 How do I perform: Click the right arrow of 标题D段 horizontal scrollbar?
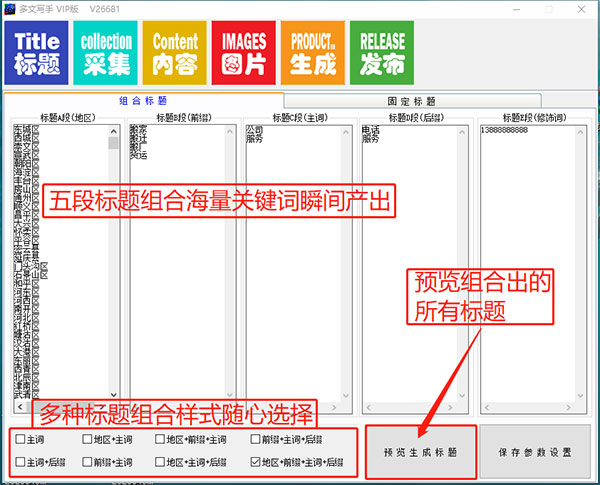(x=450, y=407)
